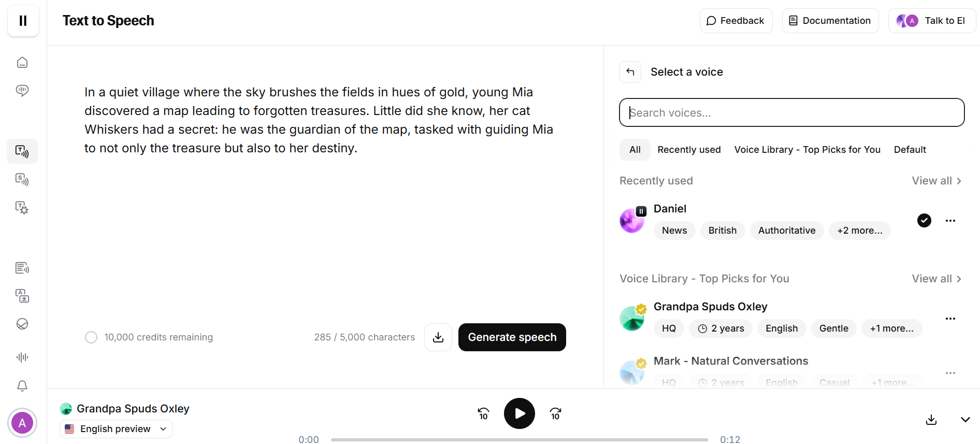Click the Generate speech button
Viewport: 980px width, 444px height.
tap(512, 337)
